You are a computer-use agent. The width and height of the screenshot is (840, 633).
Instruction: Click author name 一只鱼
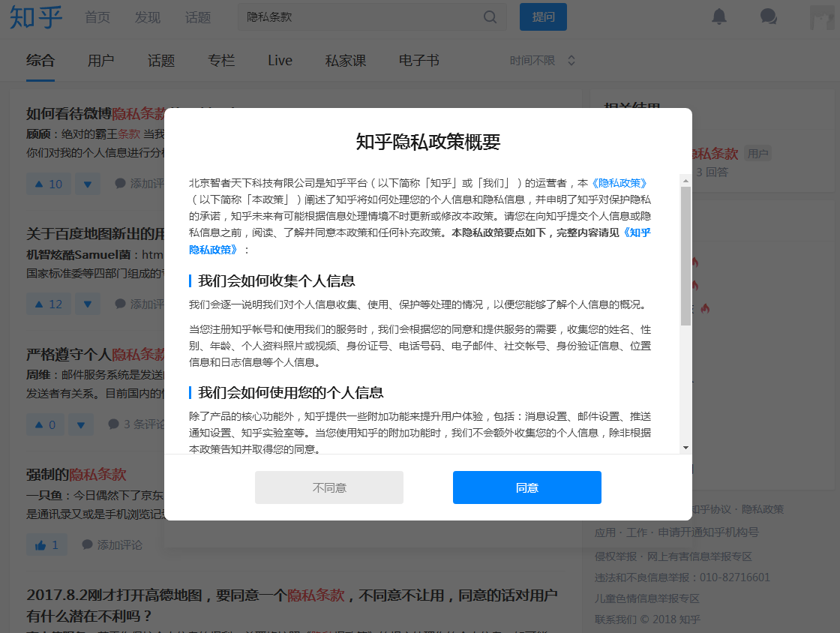(44, 495)
